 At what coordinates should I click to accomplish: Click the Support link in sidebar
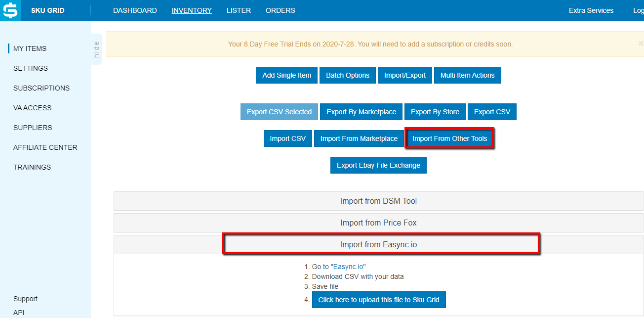pyautogui.click(x=26, y=299)
